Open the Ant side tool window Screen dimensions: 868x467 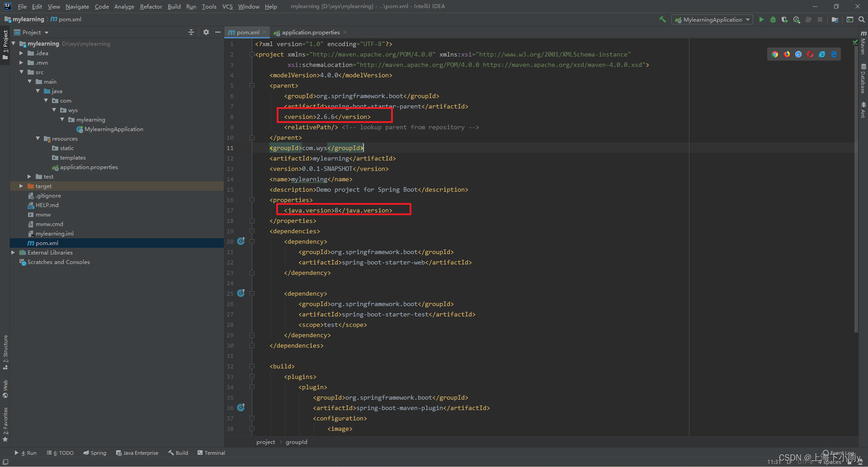tap(863, 110)
